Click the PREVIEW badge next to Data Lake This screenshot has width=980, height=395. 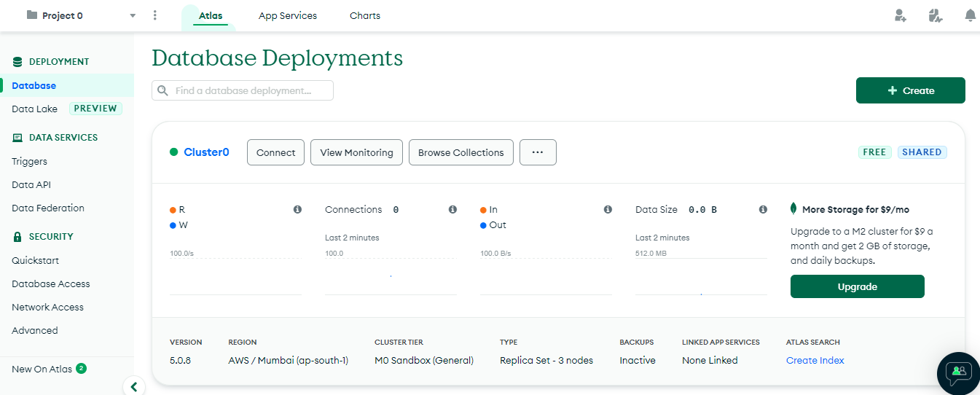pos(95,109)
